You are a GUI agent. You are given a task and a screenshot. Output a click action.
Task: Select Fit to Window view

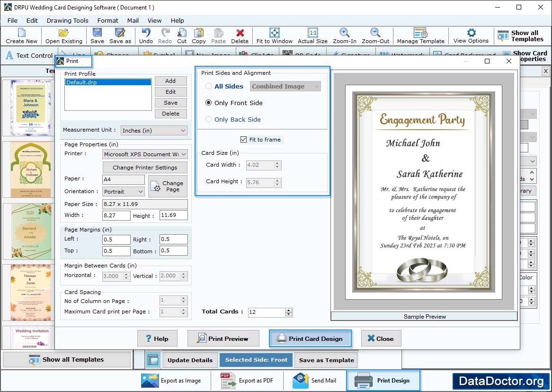(274, 36)
